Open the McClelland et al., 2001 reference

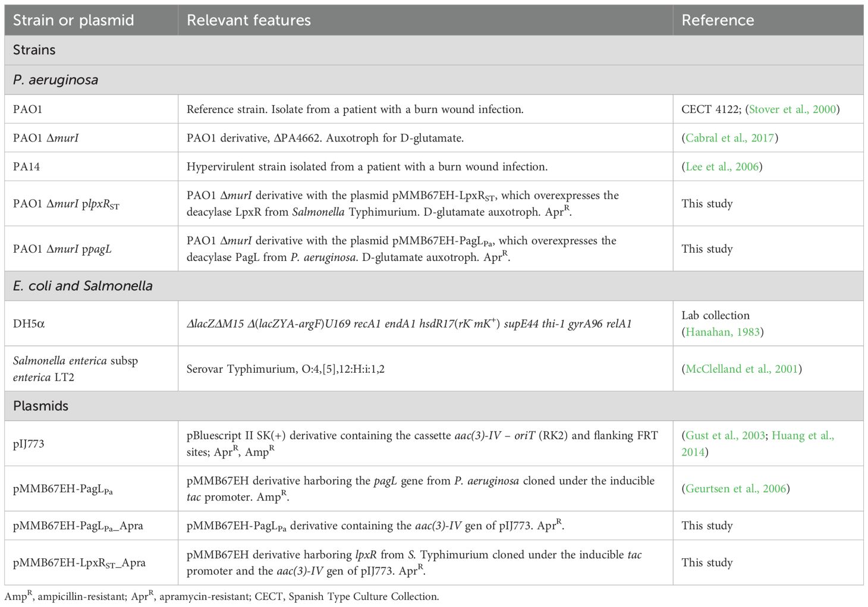[x=741, y=369]
